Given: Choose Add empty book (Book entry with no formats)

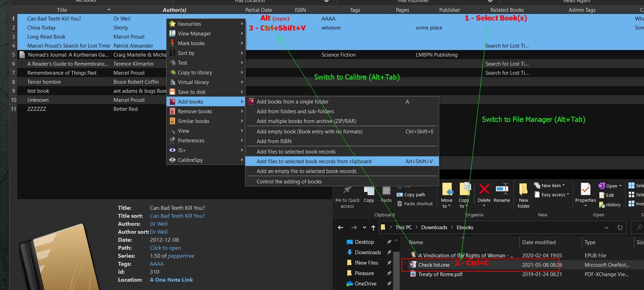Looking at the screenshot, I should (342, 131).
